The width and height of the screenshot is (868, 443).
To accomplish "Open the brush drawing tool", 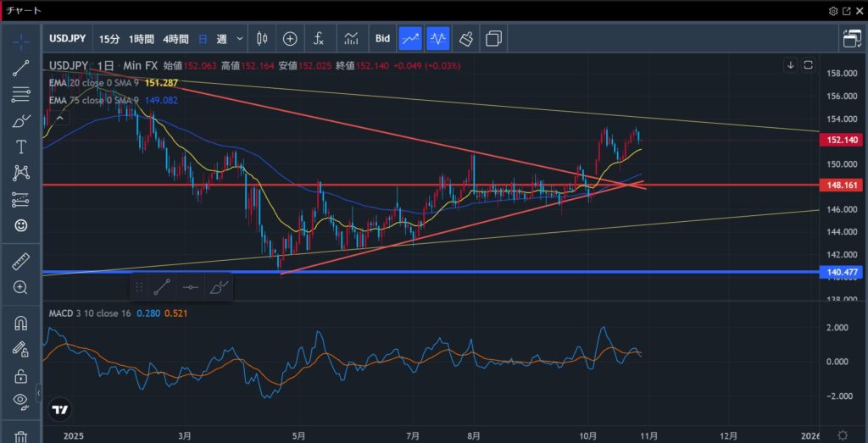I will [x=21, y=121].
